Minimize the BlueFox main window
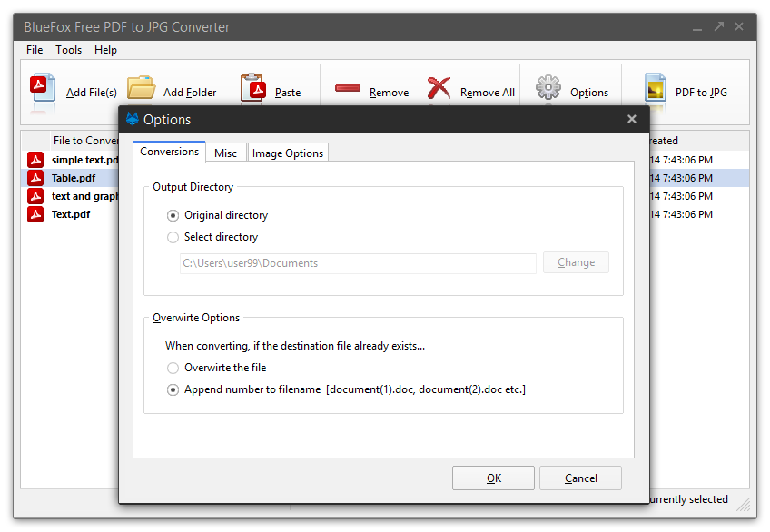The width and height of the screenshot is (770, 532). pos(696,28)
